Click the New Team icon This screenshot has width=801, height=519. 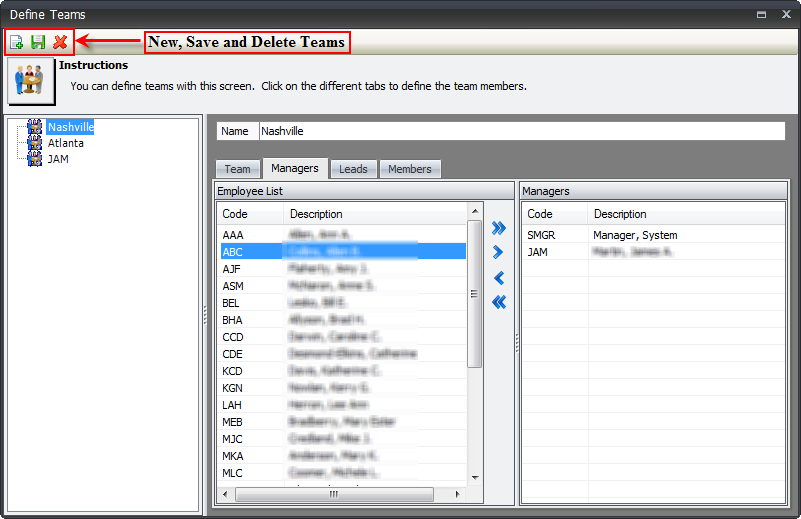17,42
